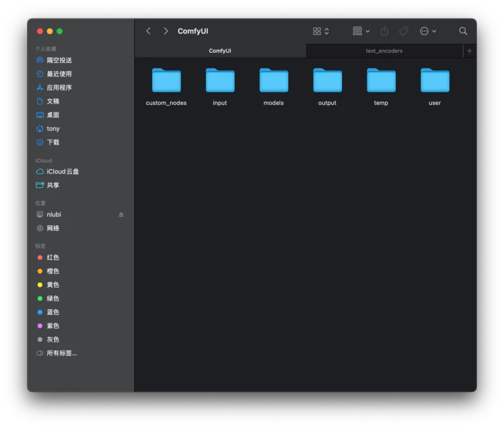The width and height of the screenshot is (504, 428).
Task: Open the more actions ellipsis menu
Action: (428, 31)
